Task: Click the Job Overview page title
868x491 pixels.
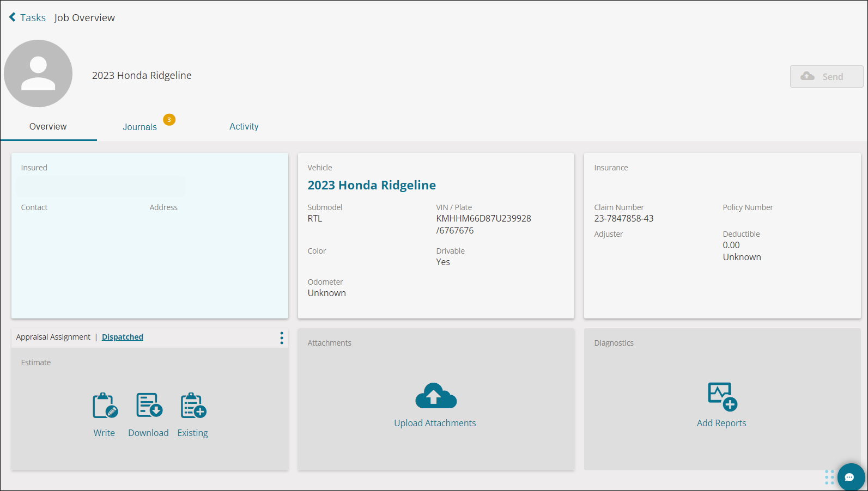Action: pos(84,17)
